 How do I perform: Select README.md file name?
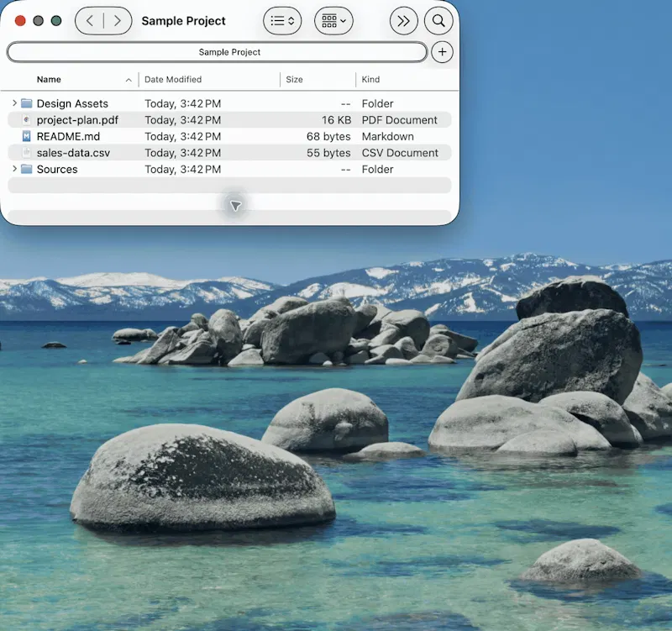pos(68,136)
